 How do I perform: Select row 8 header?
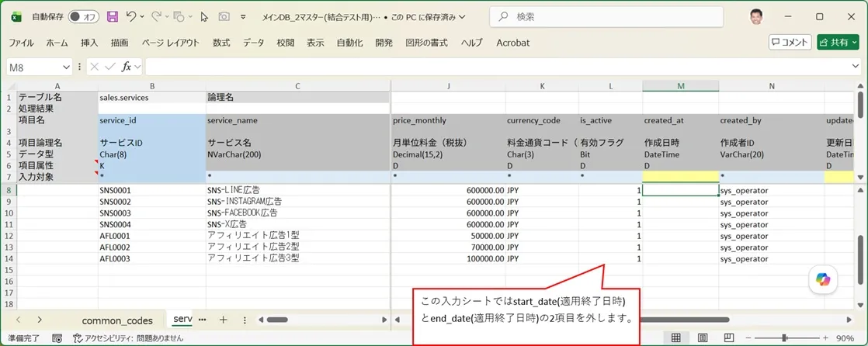pyautogui.click(x=9, y=190)
